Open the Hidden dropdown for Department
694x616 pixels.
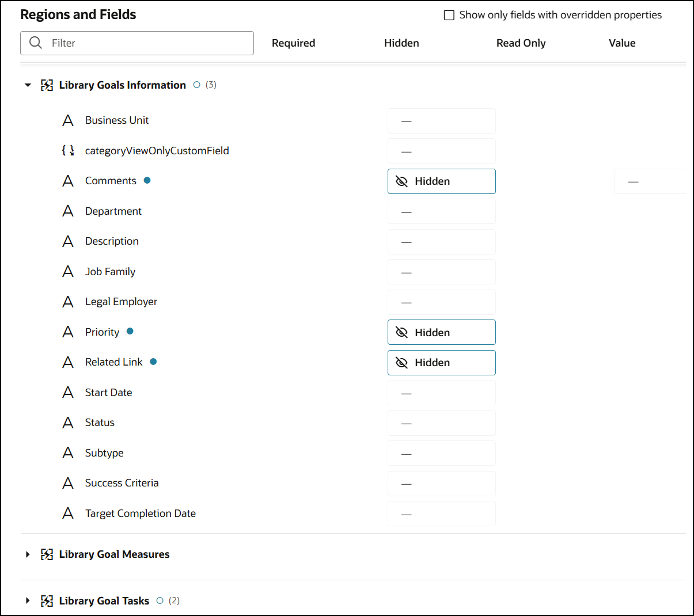(x=441, y=212)
